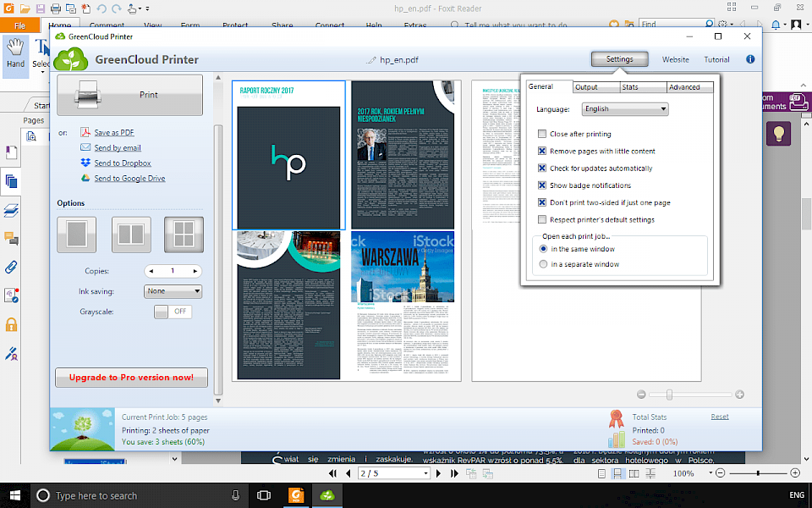Open the Website menu item
This screenshot has height=508, width=812.
click(x=675, y=59)
